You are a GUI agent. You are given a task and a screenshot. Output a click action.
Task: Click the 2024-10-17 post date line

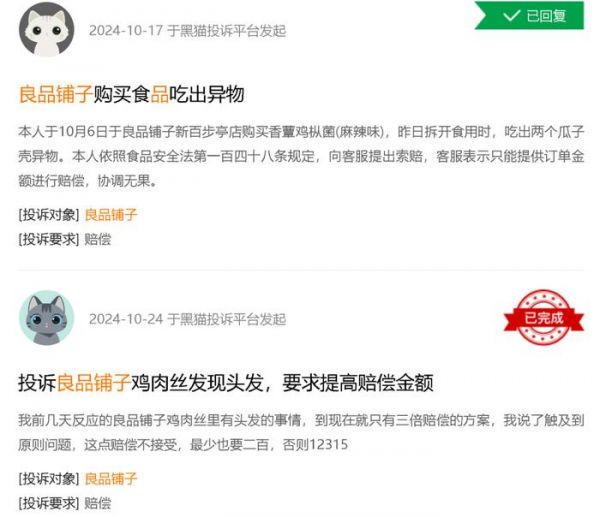188,31
